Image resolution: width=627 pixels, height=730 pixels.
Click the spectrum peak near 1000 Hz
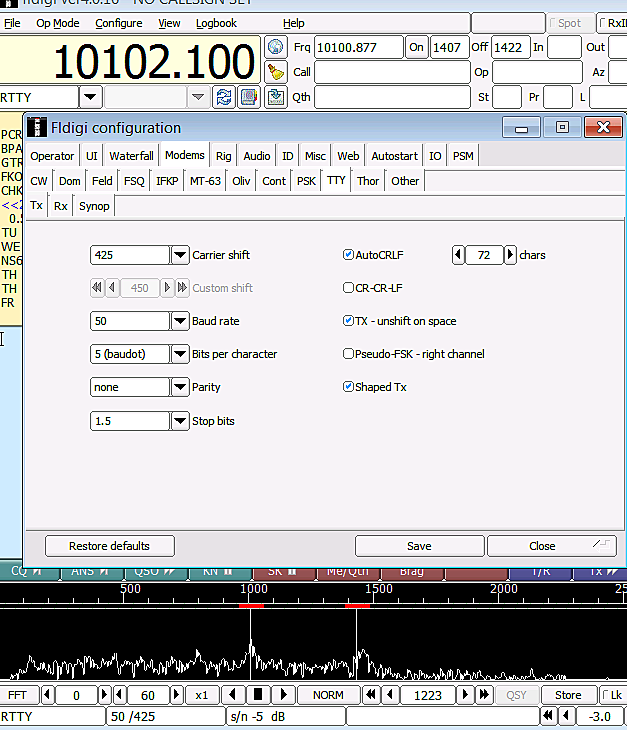coord(251,645)
